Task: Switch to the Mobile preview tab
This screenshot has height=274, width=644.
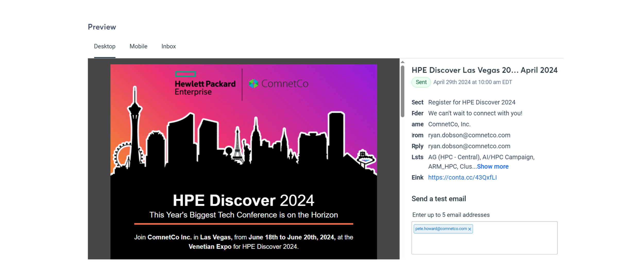Action: pos(138,46)
